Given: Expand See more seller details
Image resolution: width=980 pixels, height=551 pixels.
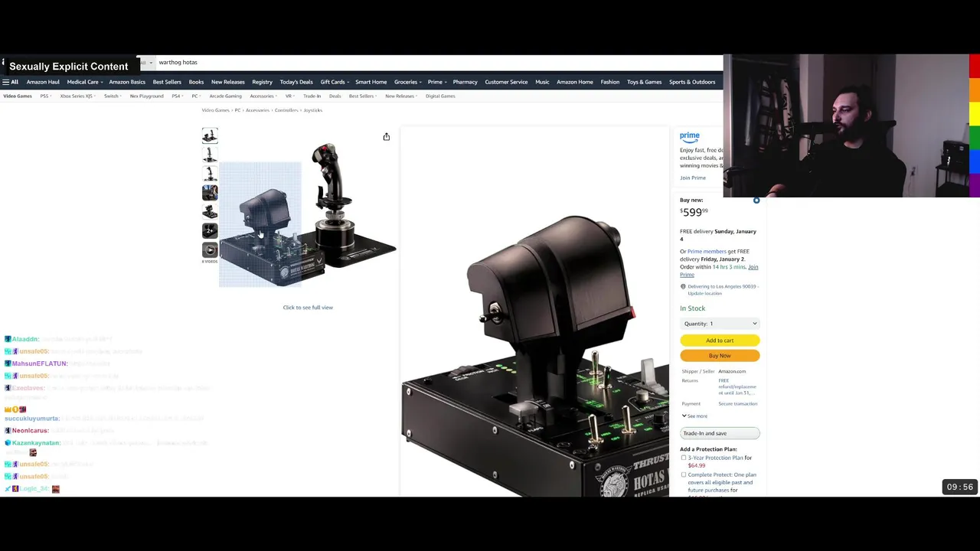Looking at the screenshot, I should tap(694, 416).
